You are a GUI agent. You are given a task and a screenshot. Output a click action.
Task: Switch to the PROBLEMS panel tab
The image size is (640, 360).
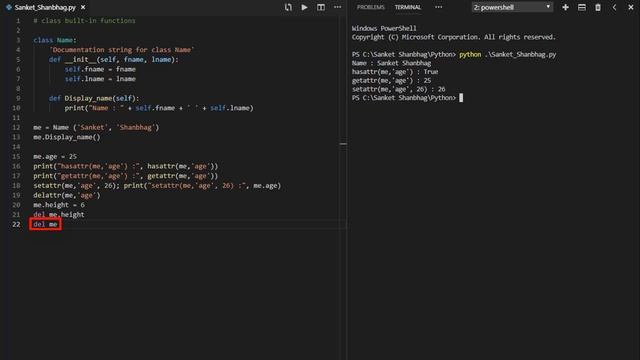click(370, 7)
